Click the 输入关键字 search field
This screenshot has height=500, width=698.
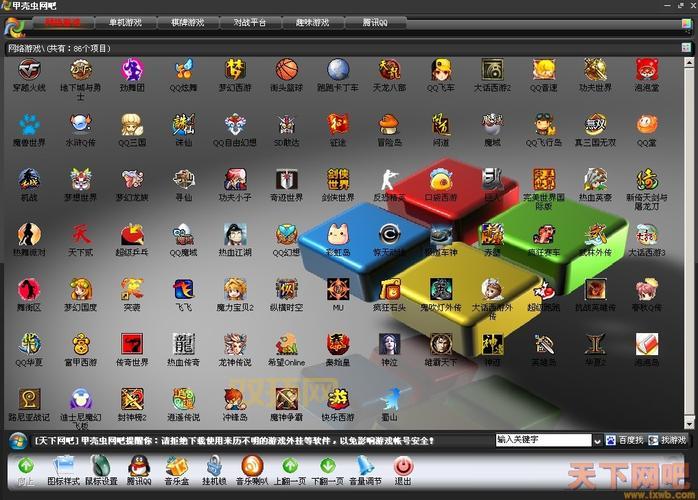pyautogui.click(x=543, y=439)
